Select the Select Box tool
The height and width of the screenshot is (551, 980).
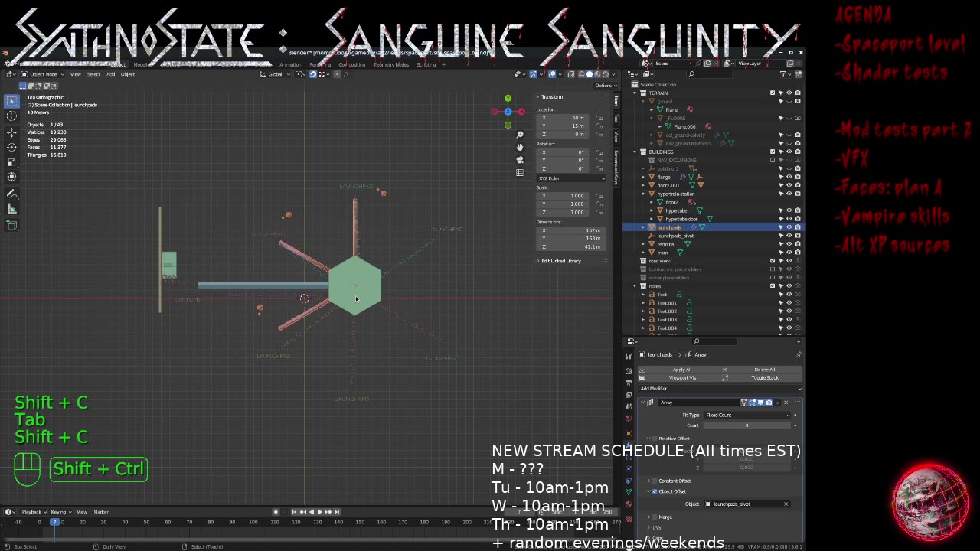11,101
